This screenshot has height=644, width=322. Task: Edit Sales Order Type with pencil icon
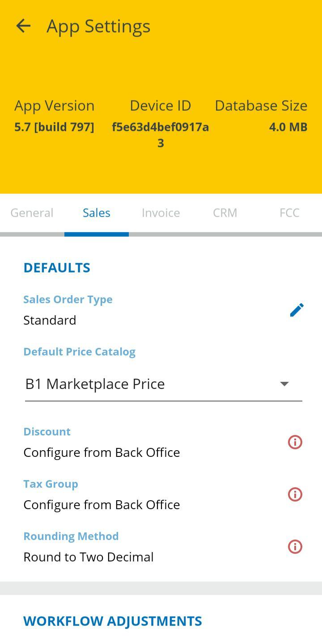point(297,310)
